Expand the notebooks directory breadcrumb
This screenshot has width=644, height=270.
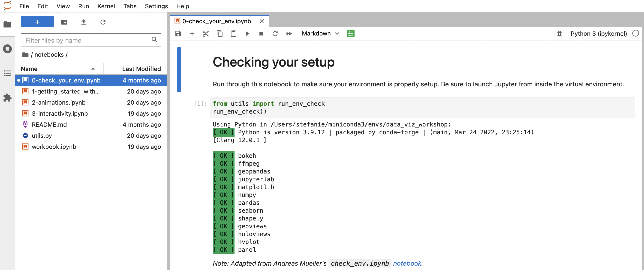pos(48,55)
